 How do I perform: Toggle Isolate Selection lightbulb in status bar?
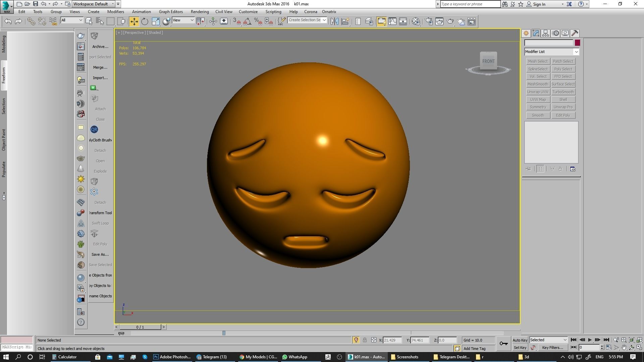pos(356,340)
